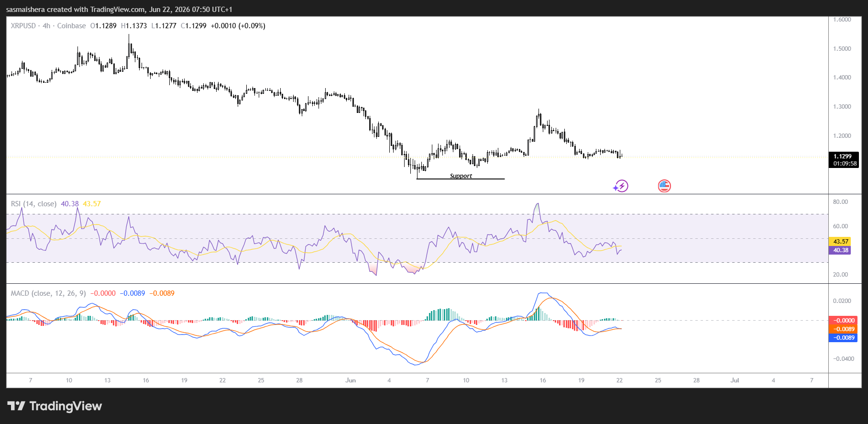Screen dimensions: 868x424
Task: Select the Support label on chart
Action: tap(461, 176)
